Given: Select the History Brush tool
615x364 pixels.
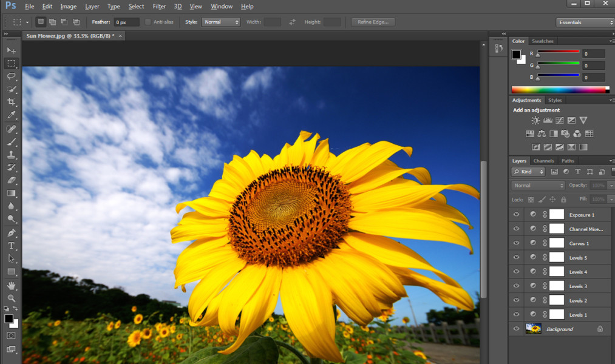Looking at the screenshot, I should point(11,167).
